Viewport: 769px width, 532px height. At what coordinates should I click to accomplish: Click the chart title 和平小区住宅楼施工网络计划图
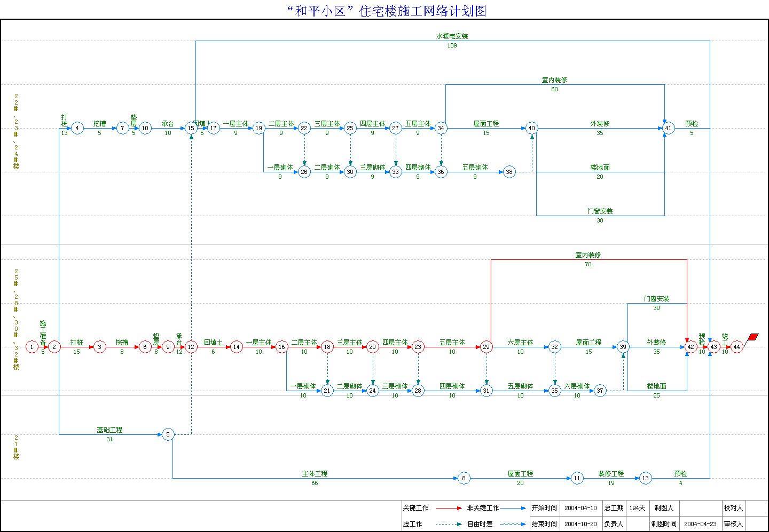(387, 11)
